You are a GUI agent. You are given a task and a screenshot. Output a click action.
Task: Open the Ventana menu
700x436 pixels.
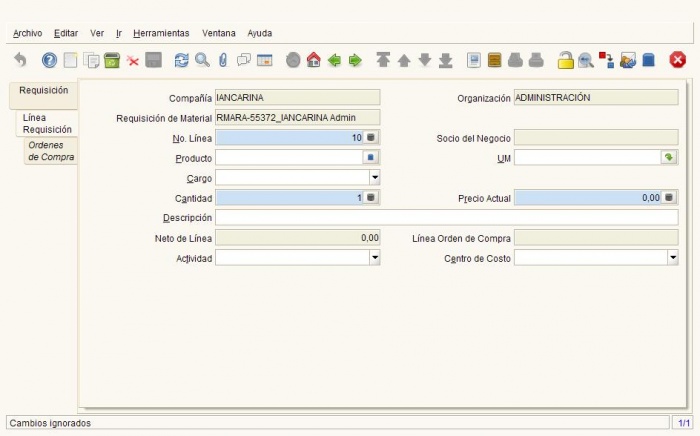click(x=219, y=33)
